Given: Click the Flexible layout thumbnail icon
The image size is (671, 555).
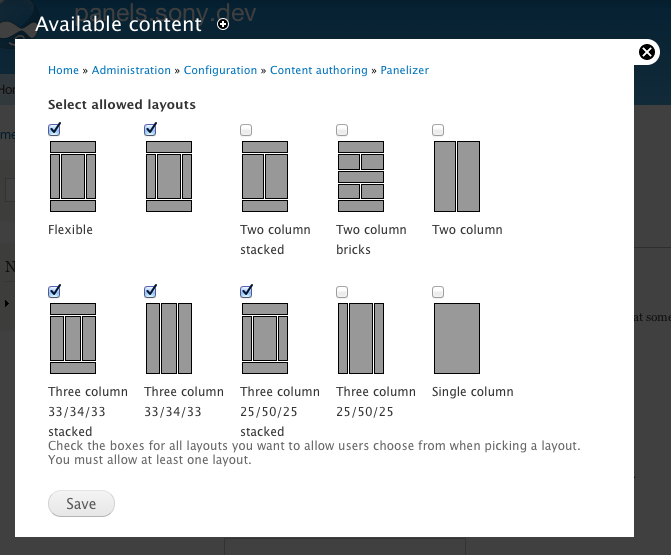Looking at the screenshot, I should pos(72,176).
